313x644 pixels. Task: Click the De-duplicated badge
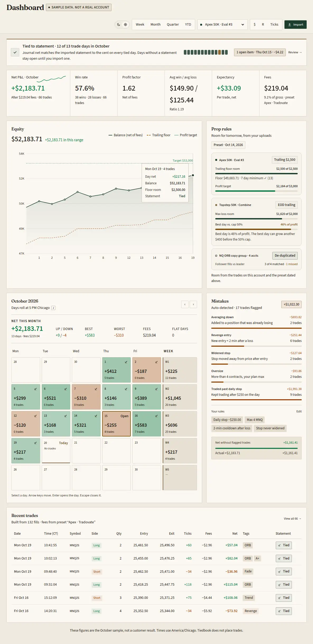point(285,256)
